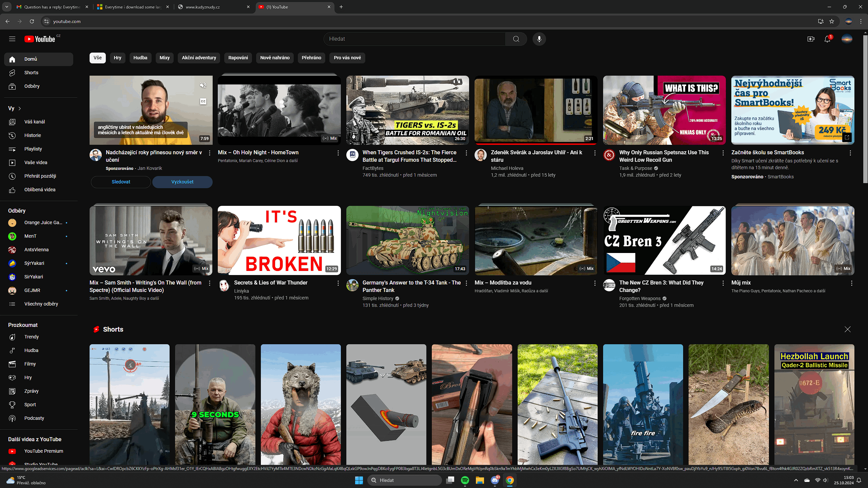Image resolution: width=868 pixels, height=488 pixels.
Task: Open Spotify from the taskbar
Action: pos(465,480)
